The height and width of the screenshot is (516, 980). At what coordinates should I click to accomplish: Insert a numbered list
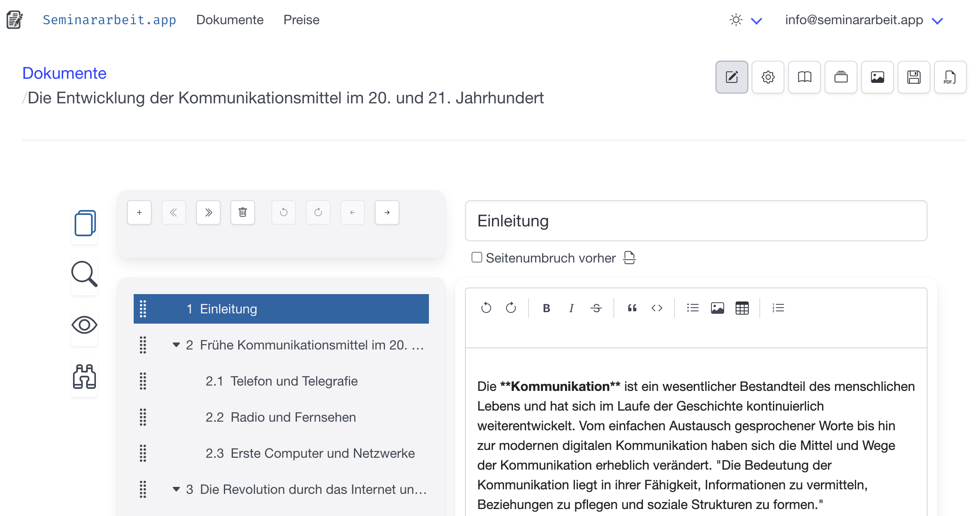[778, 308]
